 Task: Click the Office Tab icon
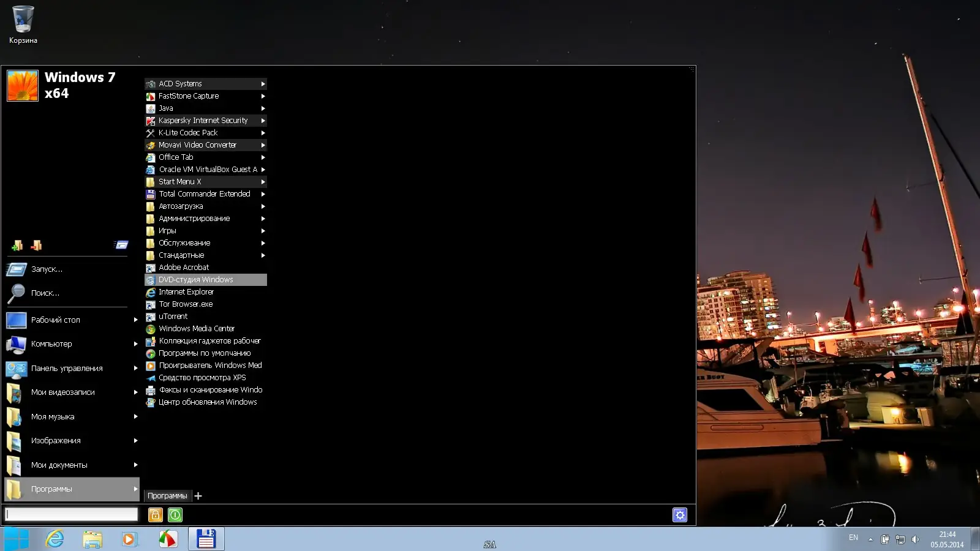coord(151,157)
